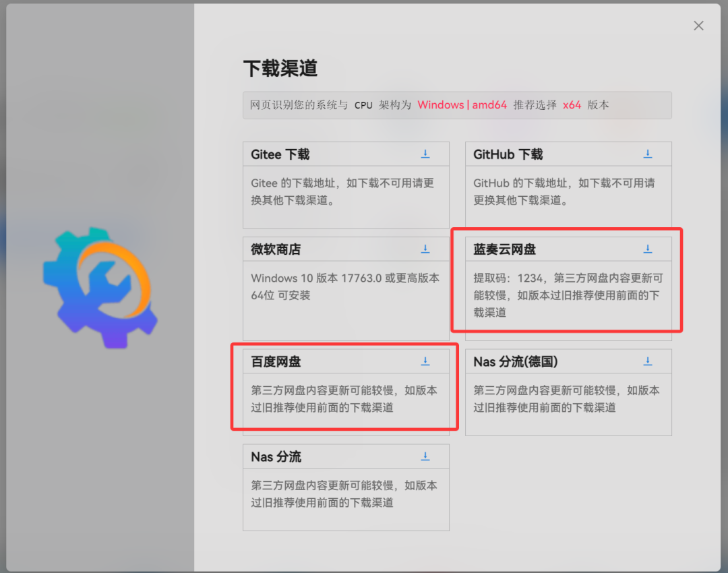
Task: Click the 网页识别您的系统与 text
Action: 299,105
